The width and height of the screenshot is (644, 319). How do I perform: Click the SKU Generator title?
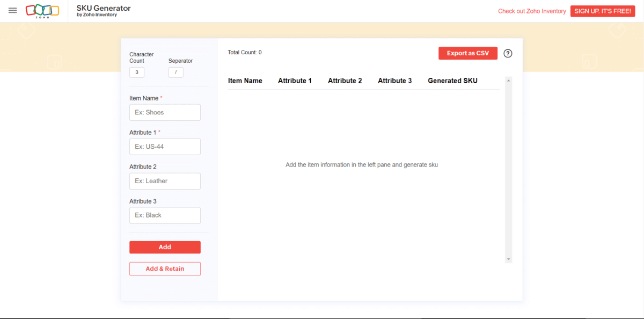point(104,9)
